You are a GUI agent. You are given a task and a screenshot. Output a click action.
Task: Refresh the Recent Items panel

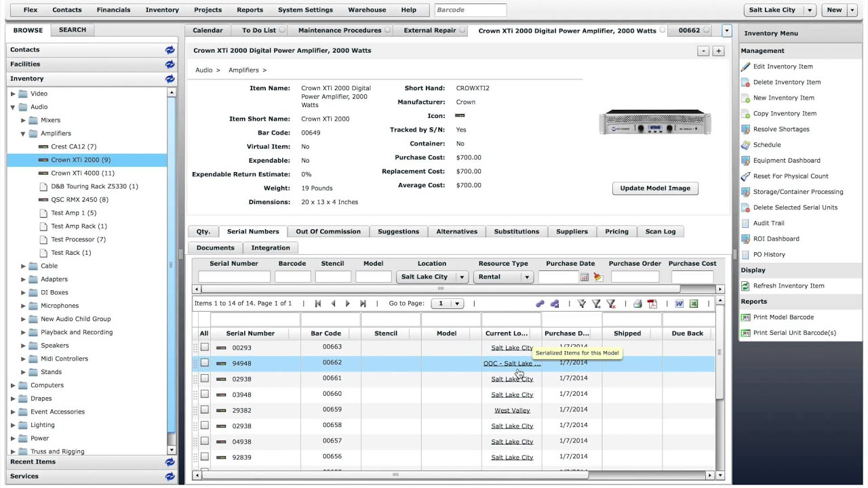click(170, 462)
